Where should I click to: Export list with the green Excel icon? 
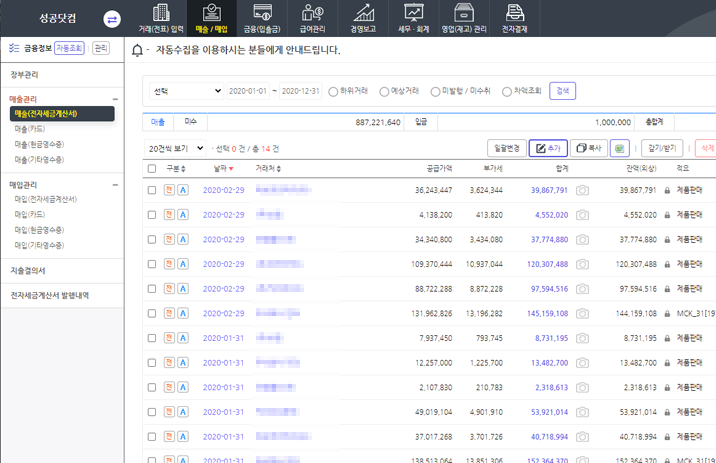pos(620,148)
